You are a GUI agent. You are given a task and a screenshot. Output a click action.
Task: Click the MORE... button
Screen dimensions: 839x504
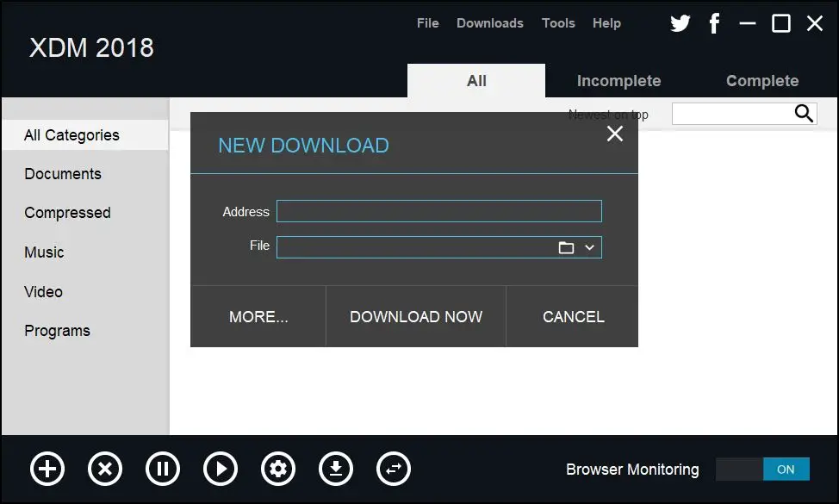258,317
